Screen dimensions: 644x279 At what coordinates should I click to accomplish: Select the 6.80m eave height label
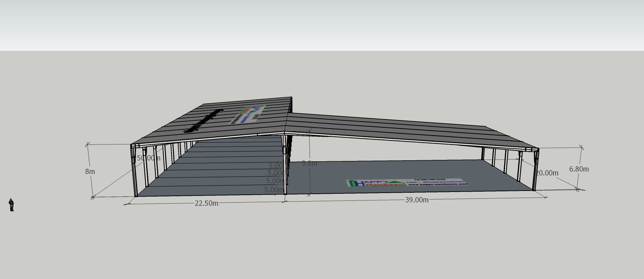coord(579,169)
